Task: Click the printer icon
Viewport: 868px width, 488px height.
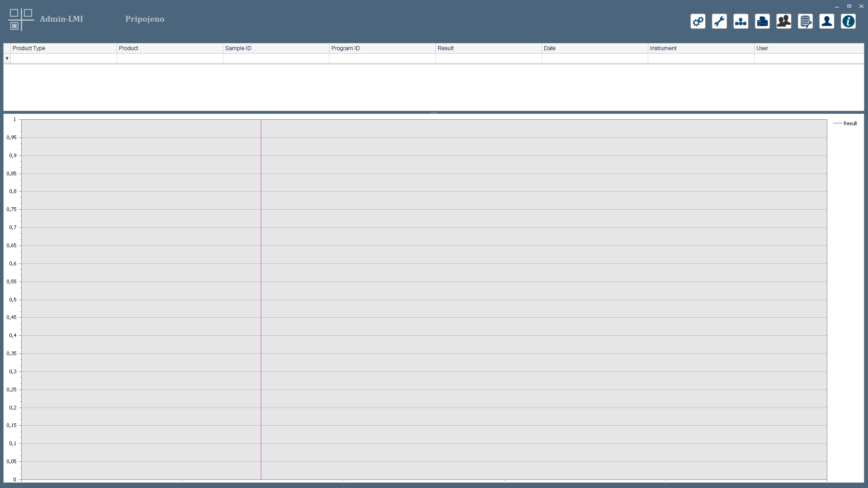Action: coord(762,21)
